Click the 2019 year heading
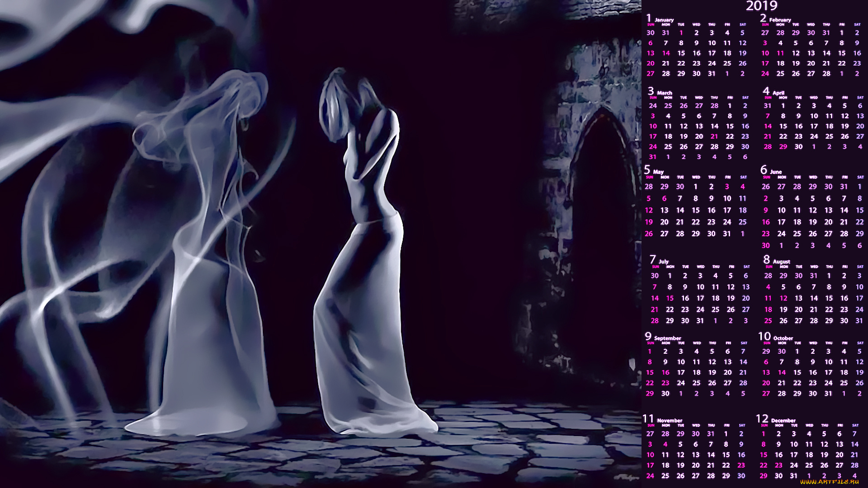The height and width of the screenshot is (488, 868). pos(761,6)
